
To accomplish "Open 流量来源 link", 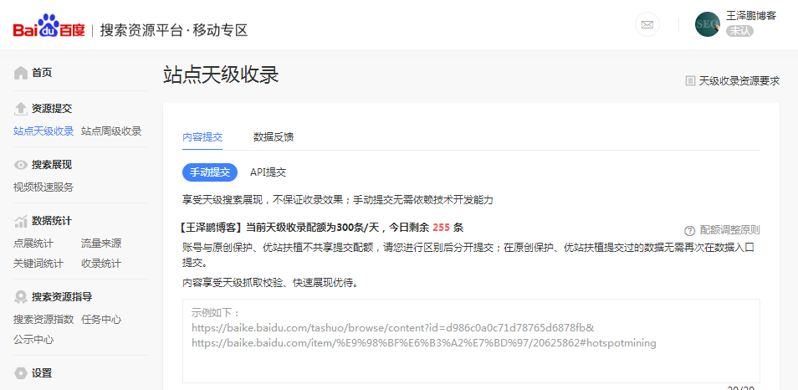I will [101, 243].
